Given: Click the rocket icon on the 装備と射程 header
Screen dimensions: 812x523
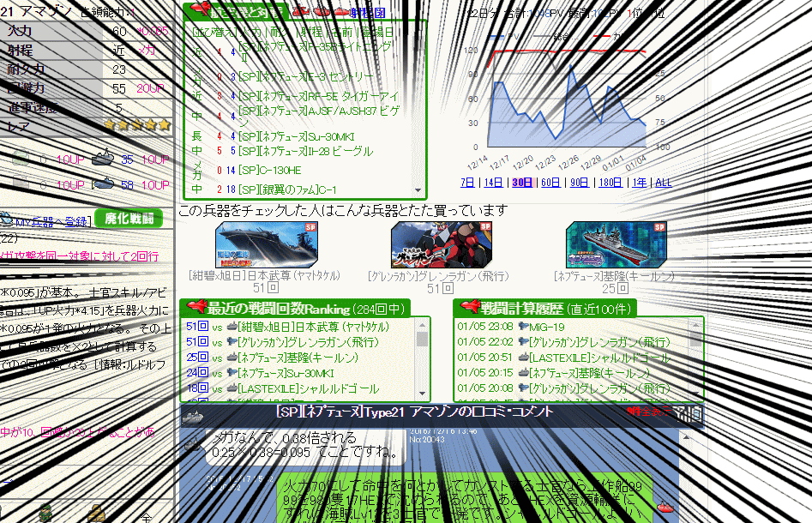Looking at the screenshot, I should click(x=201, y=11).
